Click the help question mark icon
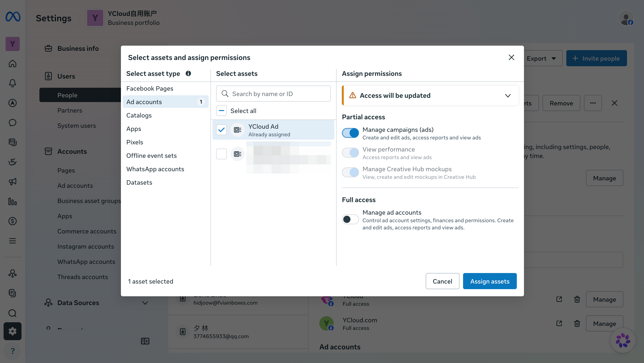Image resolution: width=644 pixels, height=363 pixels. pos(13,351)
